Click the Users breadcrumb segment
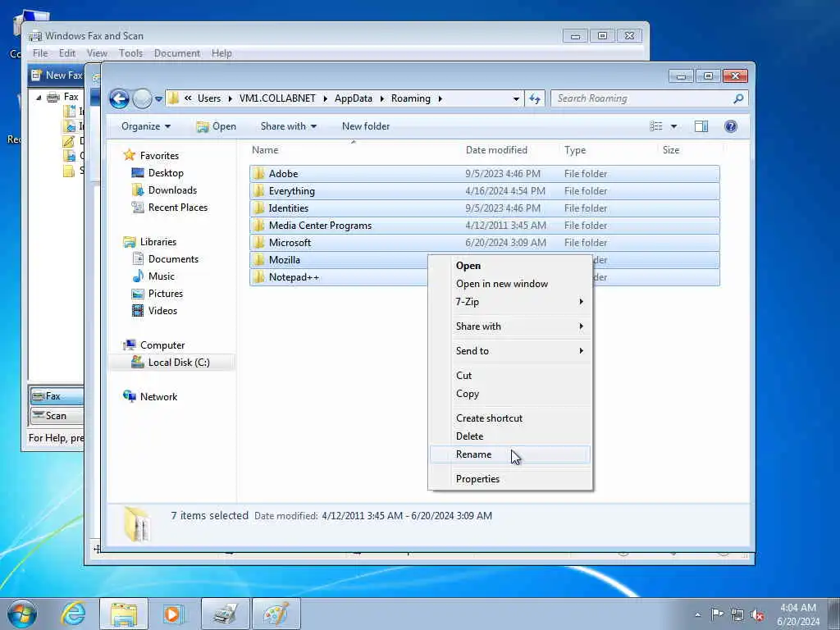The image size is (840, 630). pyautogui.click(x=209, y=98)
